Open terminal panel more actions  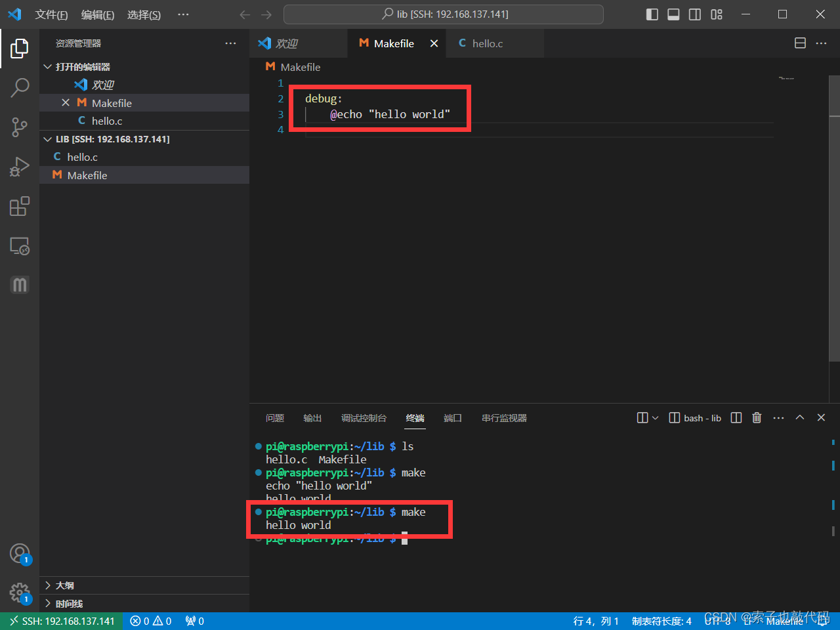pyautogui.click(x=778, y=418)
